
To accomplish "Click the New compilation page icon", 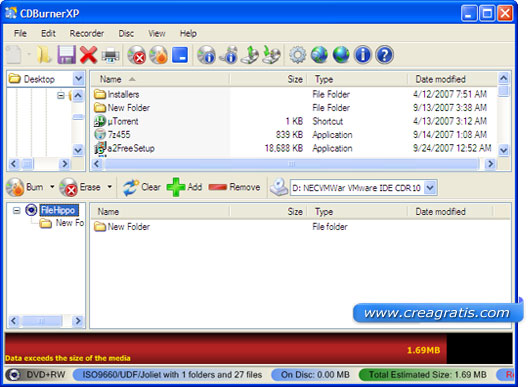I will pos(14,55).
